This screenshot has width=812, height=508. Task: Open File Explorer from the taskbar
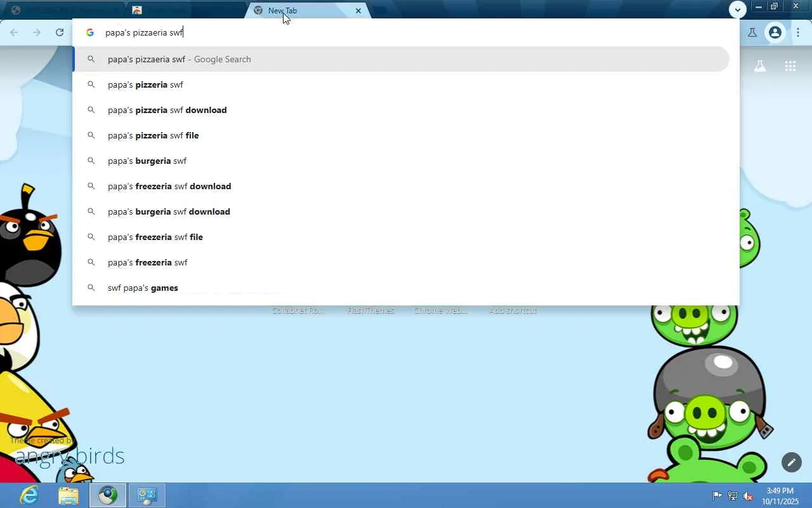pos(69,495)
